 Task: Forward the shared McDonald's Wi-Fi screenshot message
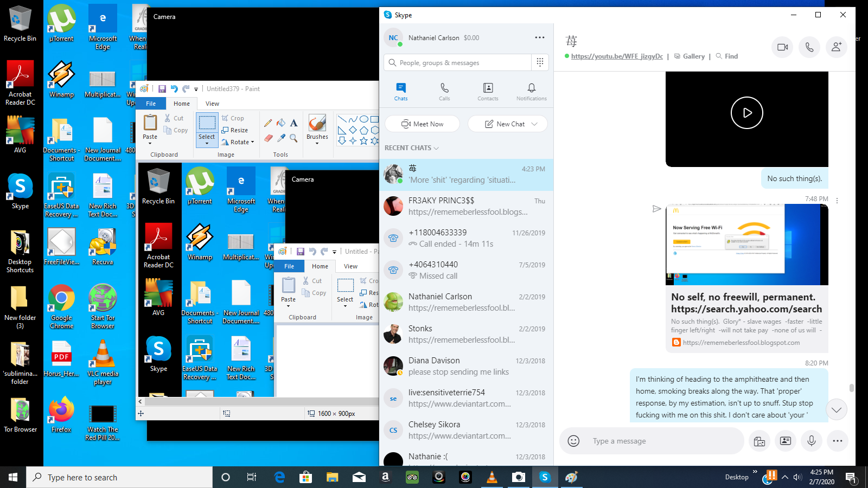click(656, 209)
